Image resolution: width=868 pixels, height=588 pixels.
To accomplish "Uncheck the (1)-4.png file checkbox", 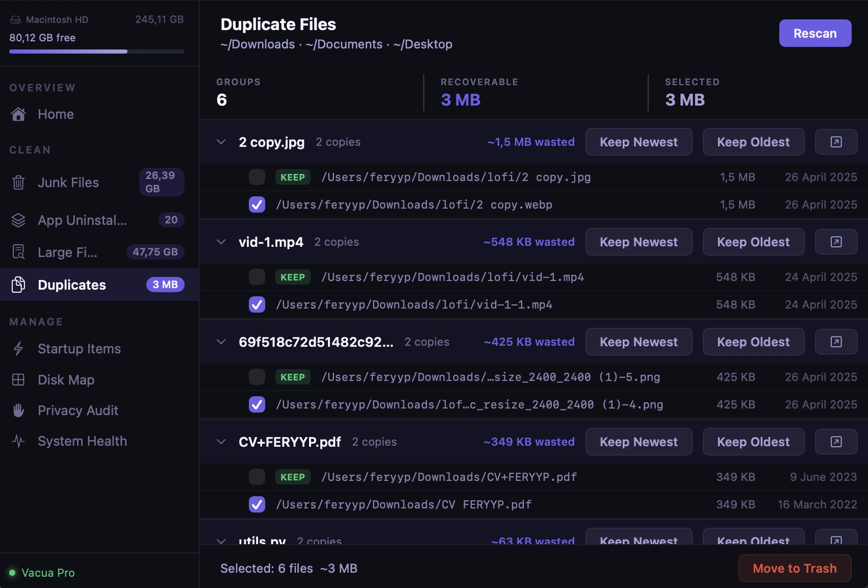I will (x=257, y=404).
